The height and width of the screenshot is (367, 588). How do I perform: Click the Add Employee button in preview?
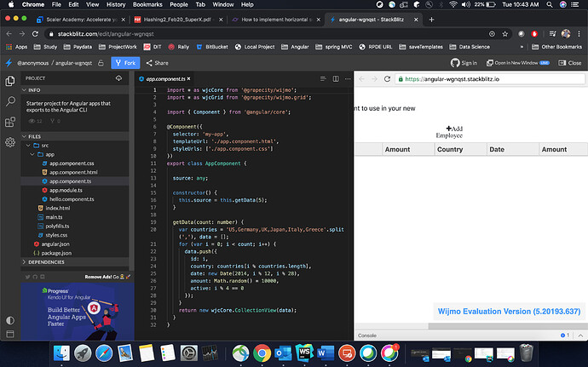[449, 132]
